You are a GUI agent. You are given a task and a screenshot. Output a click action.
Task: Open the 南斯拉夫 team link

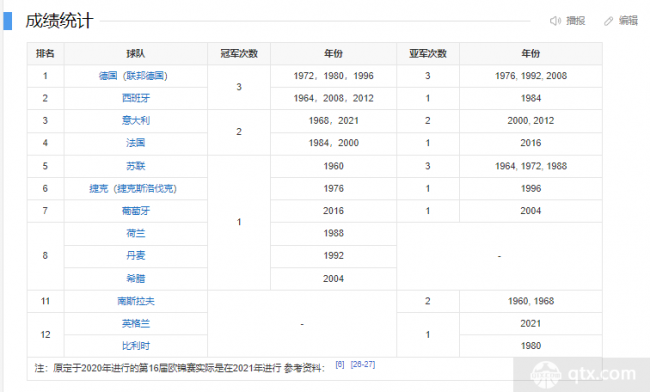pos(136,301)
